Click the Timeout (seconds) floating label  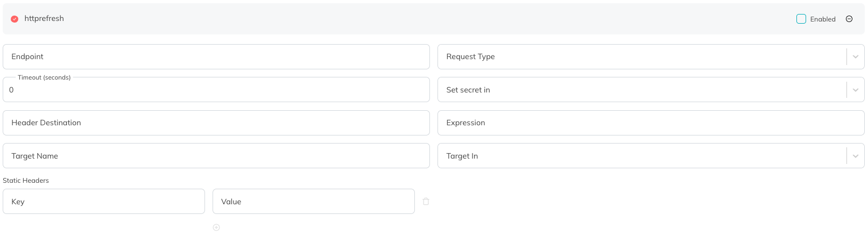(44, 77)
